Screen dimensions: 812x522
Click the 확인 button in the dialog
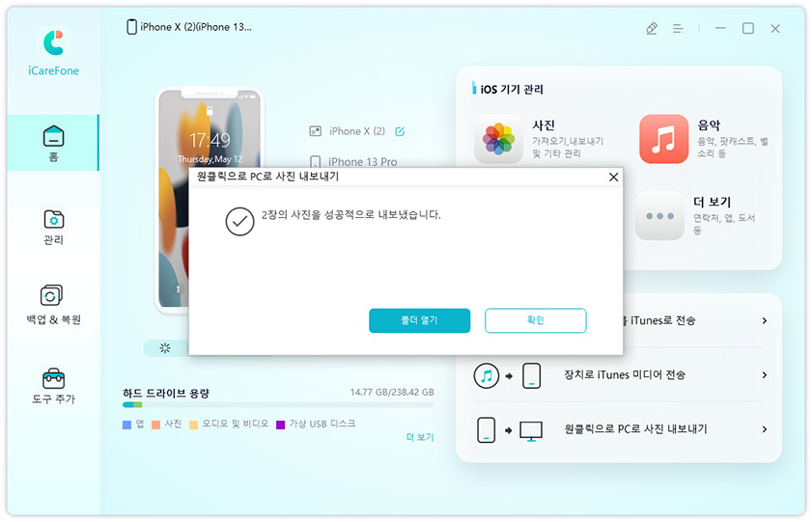(x=536, y=320)
